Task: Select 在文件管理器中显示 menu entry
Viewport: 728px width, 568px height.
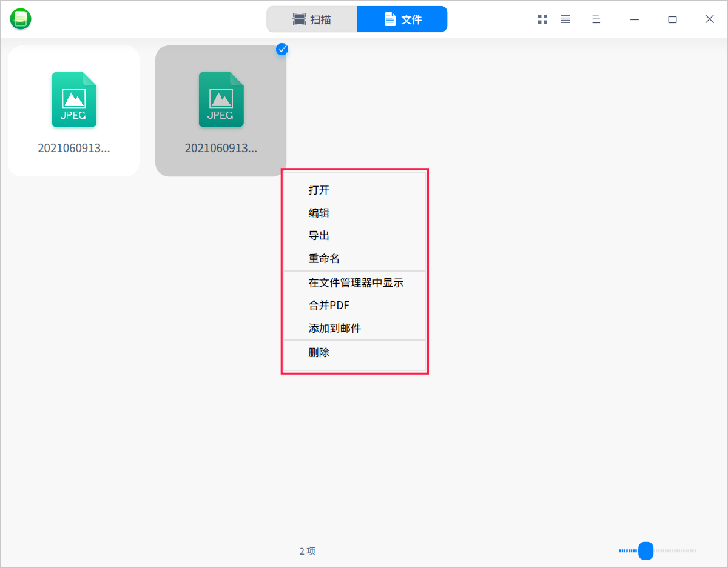Action: coord(355,282)
